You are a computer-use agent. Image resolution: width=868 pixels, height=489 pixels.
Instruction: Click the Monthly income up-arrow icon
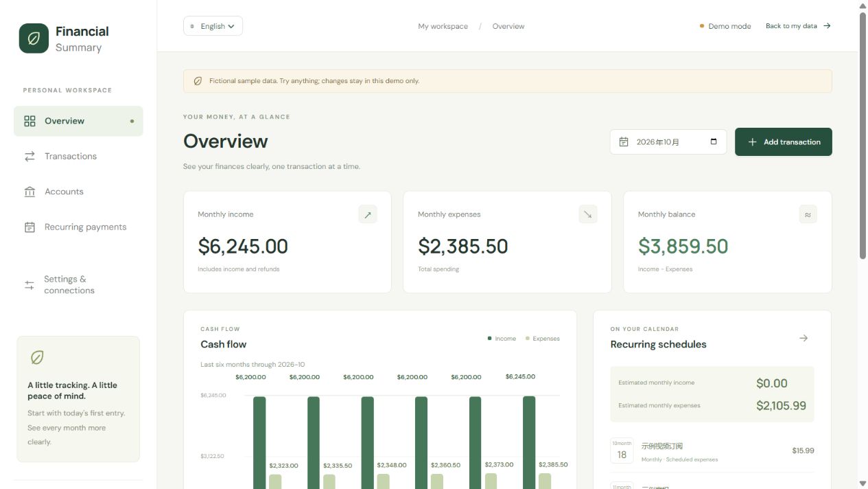coord(368,214)
